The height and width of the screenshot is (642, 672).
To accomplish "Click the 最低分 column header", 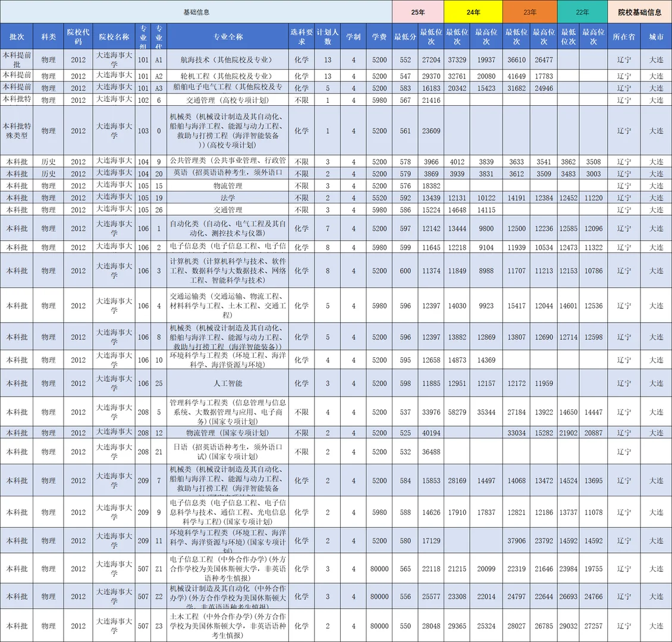I will click(x=406, y=36).
